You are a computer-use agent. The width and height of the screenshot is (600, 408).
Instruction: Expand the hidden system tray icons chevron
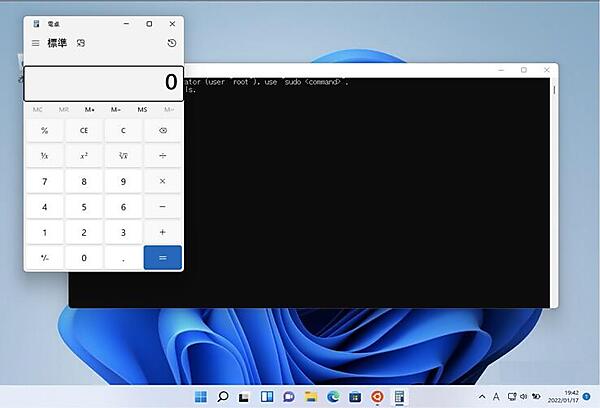[482, 397]
